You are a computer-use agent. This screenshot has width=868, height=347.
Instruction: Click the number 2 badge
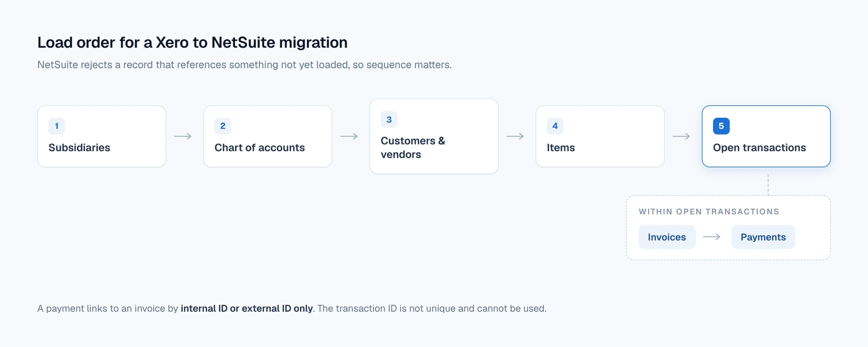[x=223, y=126]
